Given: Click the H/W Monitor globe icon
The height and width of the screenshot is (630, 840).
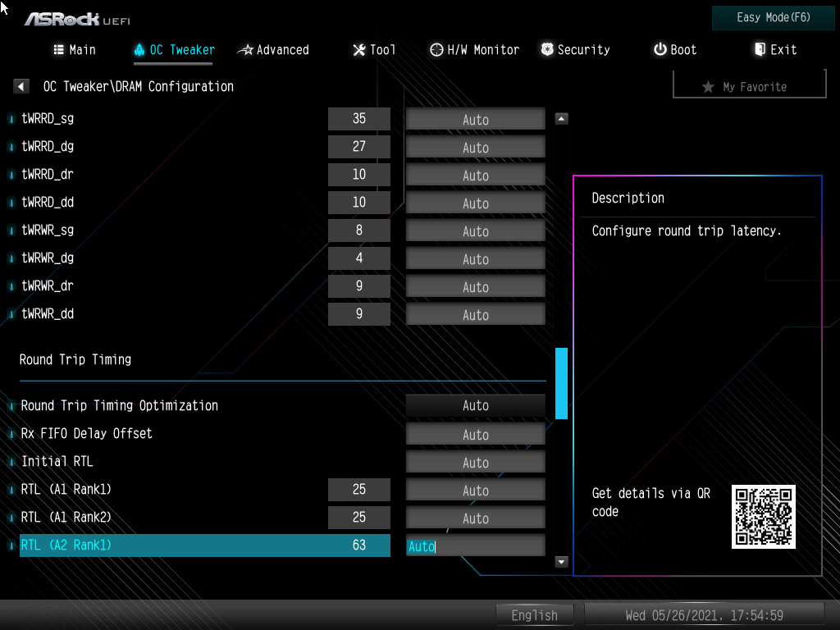Looking at the screenshot, I should pyautogui.click(x=436, y=49).
